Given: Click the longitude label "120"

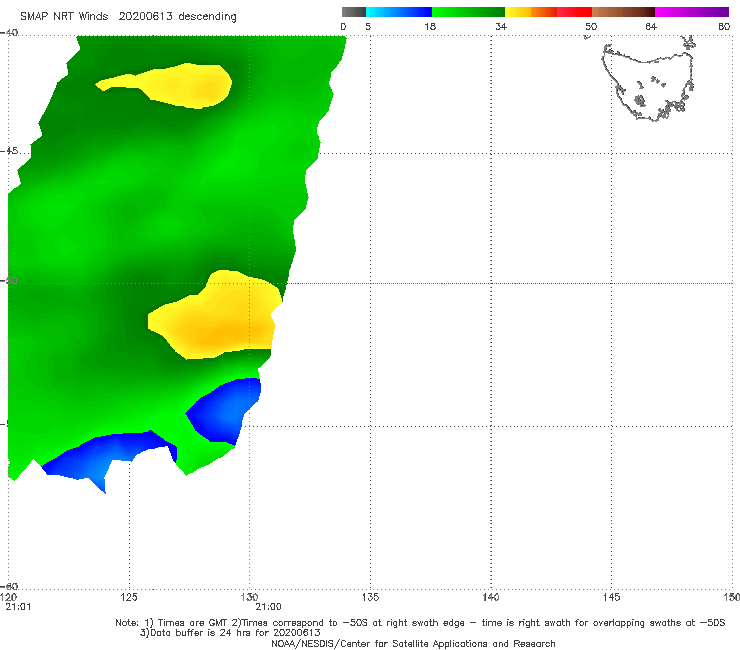Looking at the screenshot, I should [8, 597].
